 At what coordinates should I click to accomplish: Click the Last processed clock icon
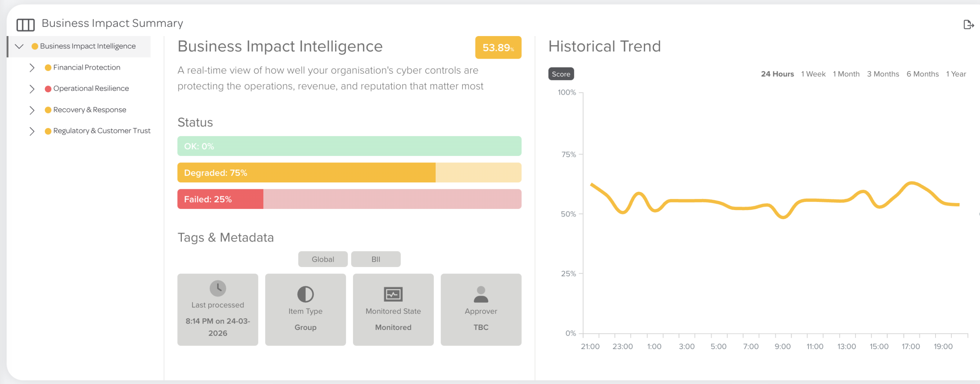(x=218, y=288)
